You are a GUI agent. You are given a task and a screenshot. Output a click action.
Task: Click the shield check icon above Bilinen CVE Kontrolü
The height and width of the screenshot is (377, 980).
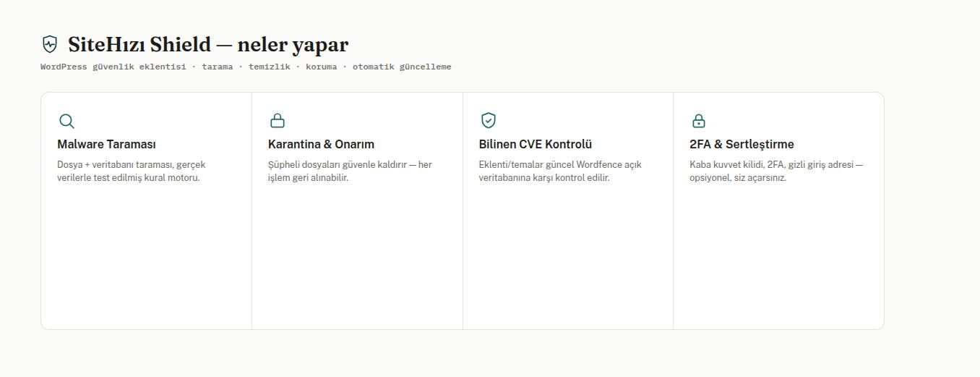click(488, 120)
